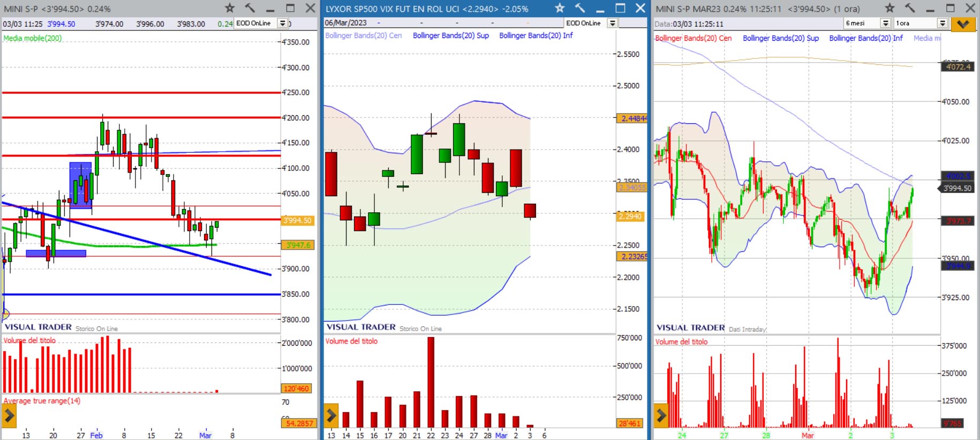Click 'Feb' label on MINI S-P time axis
980x440 pixels.
click(96, 435)
